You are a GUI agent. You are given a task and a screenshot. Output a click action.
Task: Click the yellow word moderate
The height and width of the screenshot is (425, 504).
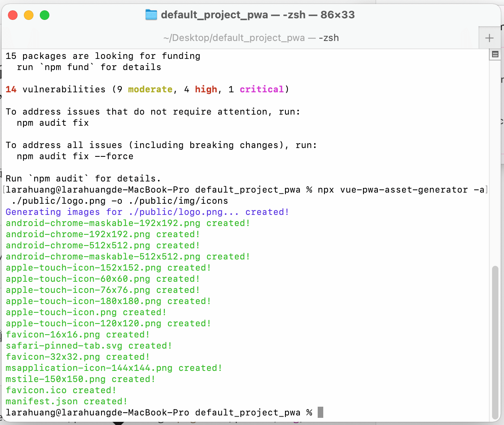(x=150, y=90)
